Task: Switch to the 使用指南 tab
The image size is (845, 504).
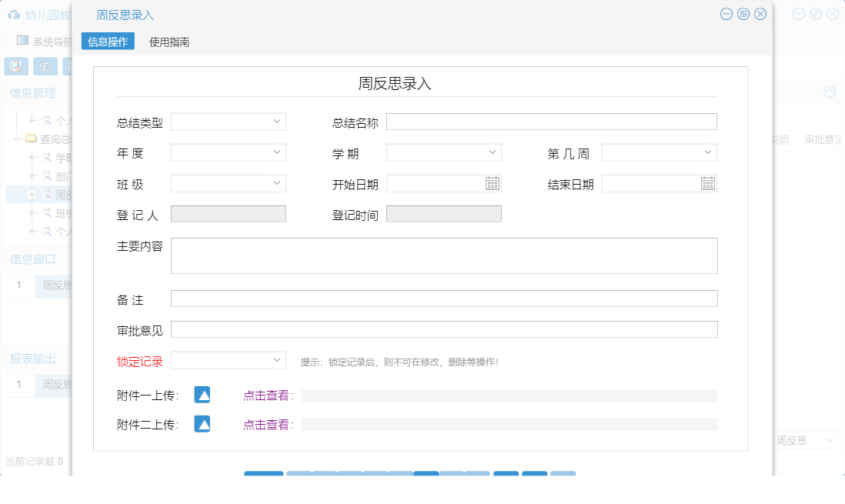Action: point(169,41)
